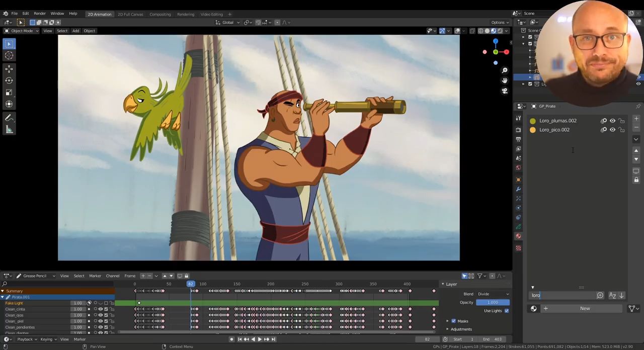Toggle camera view icon in viewport

pos(505,91)
